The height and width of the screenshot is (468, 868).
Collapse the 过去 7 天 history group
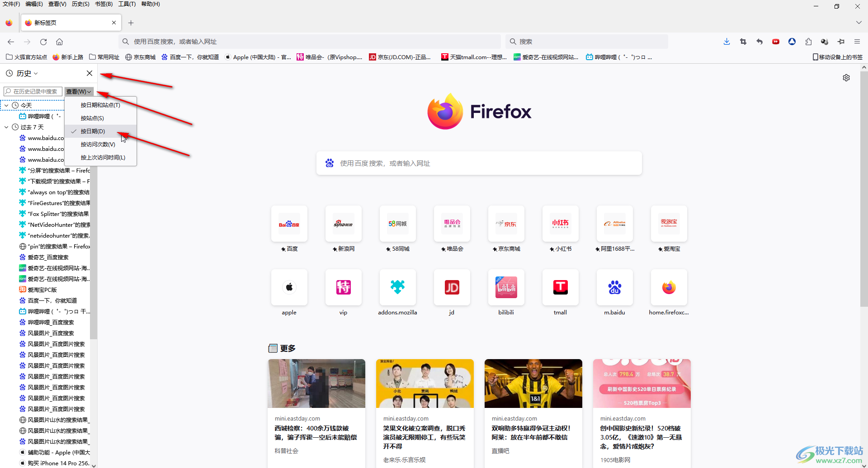pos(6,127)
